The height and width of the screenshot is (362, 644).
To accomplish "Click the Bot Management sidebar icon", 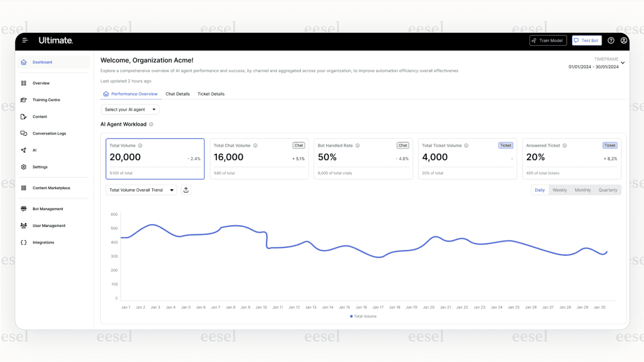I will [23, 208].
